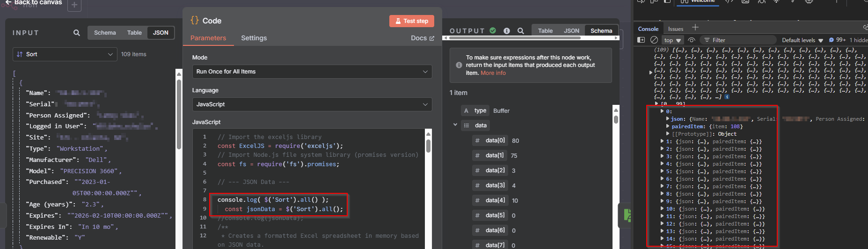
Task: Click the Code node curly braces icon
Action: coord(194,20)
